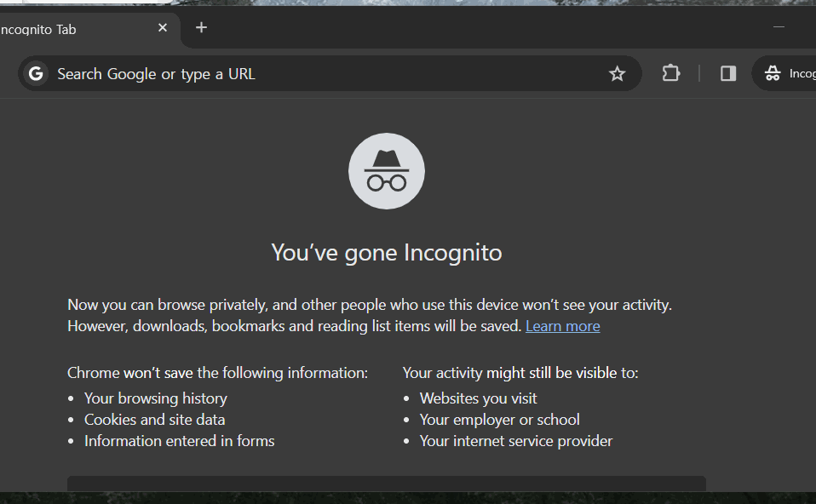The height and width of the screenshot is (504, 816).
Task: Open a new tab with plus button
Action: [x=201, y=27]
